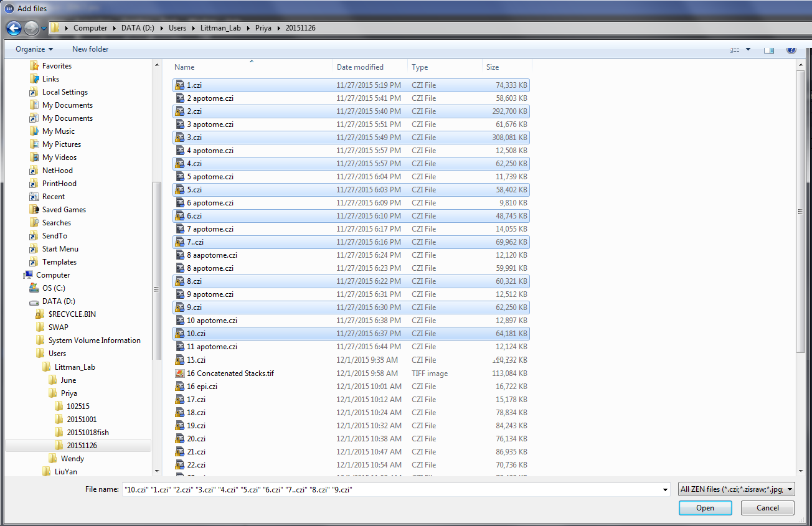
Task: Toggle the preview pane icon
Action: pos(769,50)
